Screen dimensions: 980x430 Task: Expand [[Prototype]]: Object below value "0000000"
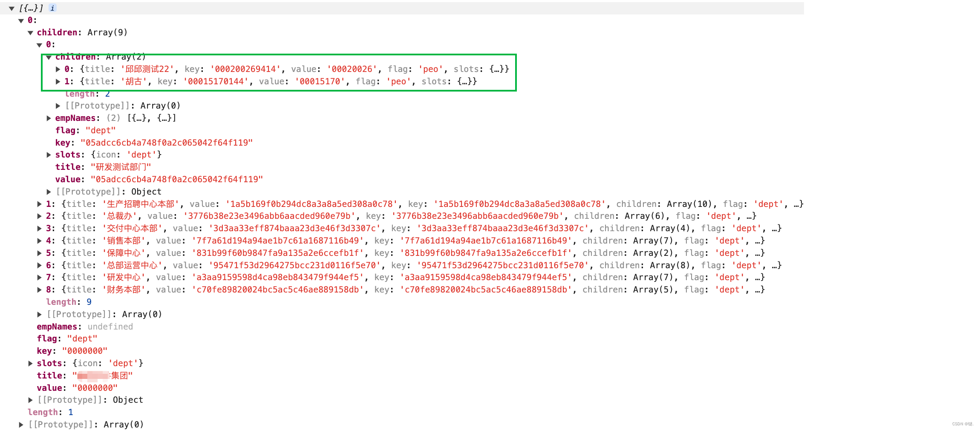coord(30,400)
